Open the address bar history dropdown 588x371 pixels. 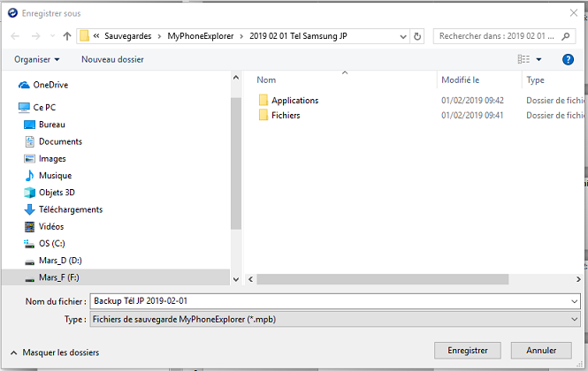pyautogui.click(x=403, y=36)
